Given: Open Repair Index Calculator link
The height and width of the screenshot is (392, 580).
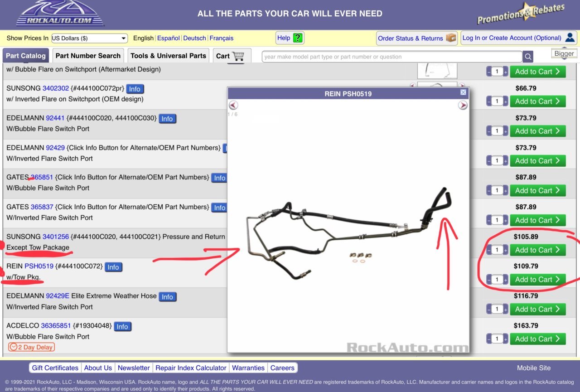Looking at the screenshot, I should pos(191,368).
